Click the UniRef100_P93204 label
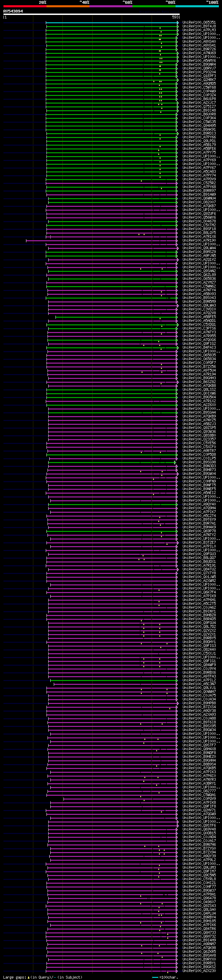222x980 pixels. (199, 72)
